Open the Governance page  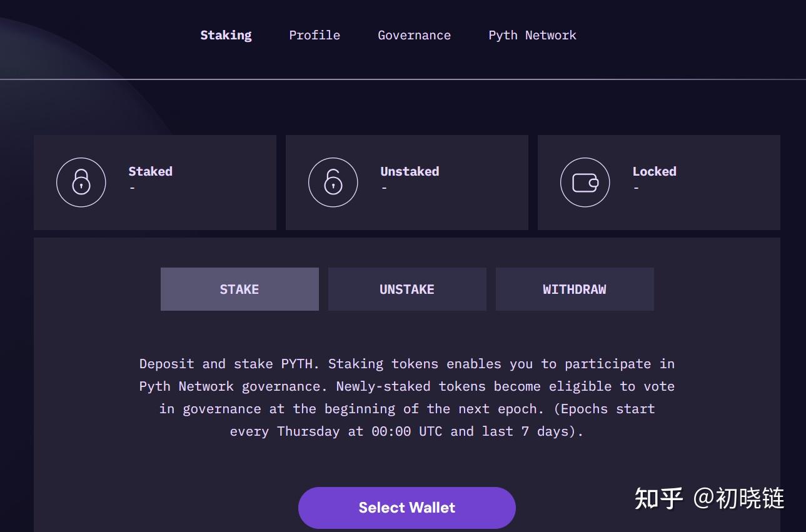click(x=414, y=36)
